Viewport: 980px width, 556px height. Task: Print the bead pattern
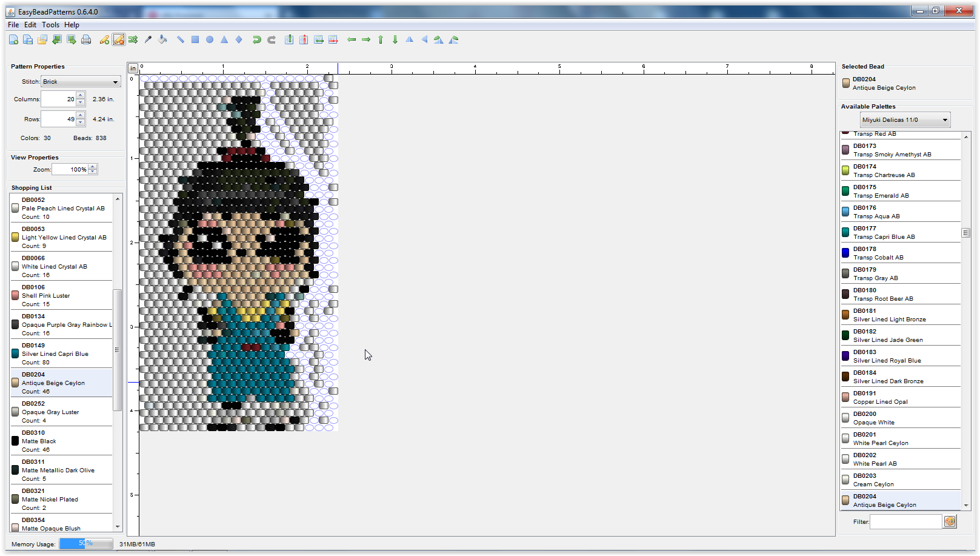87,39
